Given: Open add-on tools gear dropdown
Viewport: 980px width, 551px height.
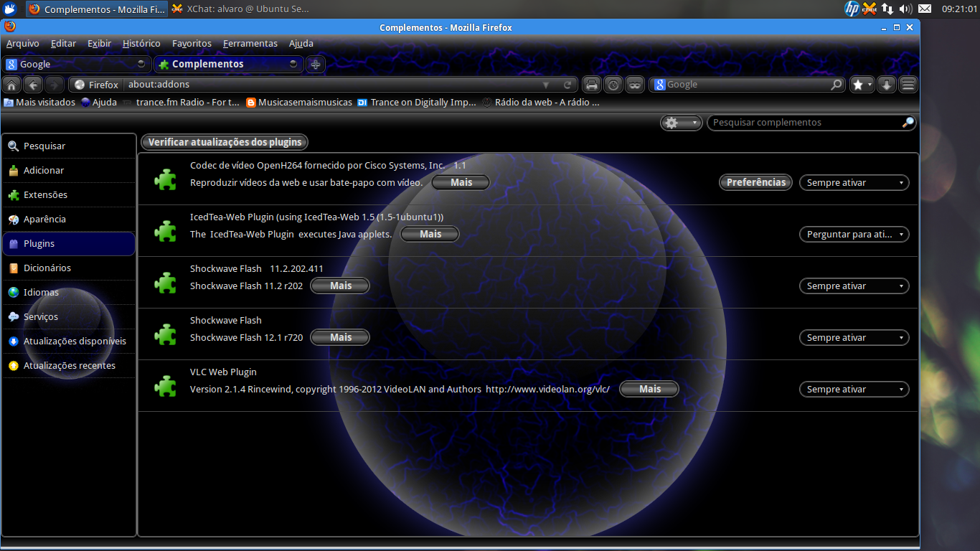Looking at the screenshot, I should [681, 123].
